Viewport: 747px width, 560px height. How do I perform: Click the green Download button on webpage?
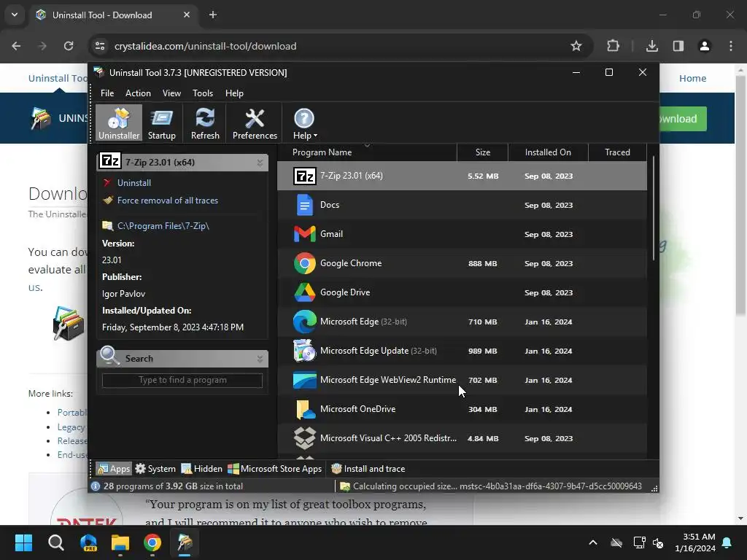click(682, 119)
